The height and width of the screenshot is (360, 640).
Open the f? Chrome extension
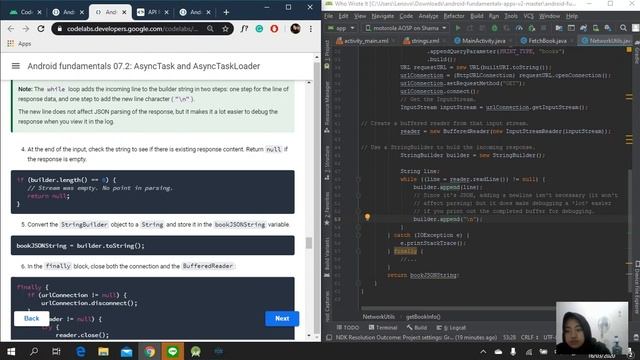(244, 29)
